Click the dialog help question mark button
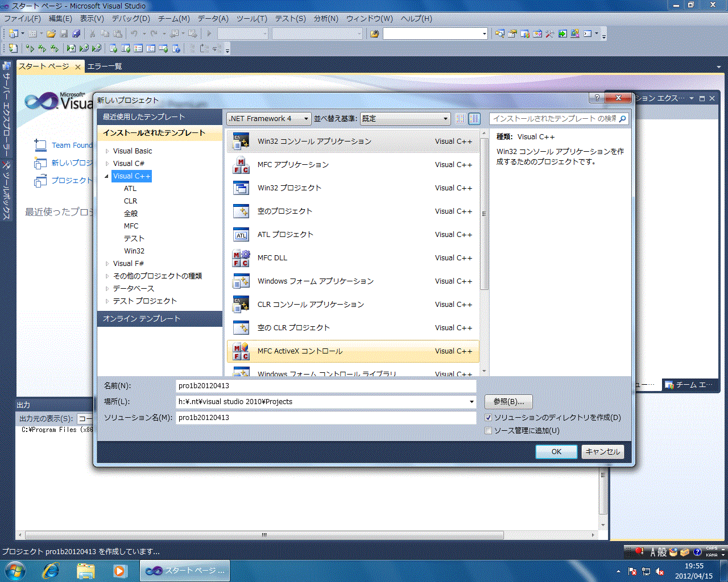This screenshot has width=728, height=582. [x=597, y=98]
